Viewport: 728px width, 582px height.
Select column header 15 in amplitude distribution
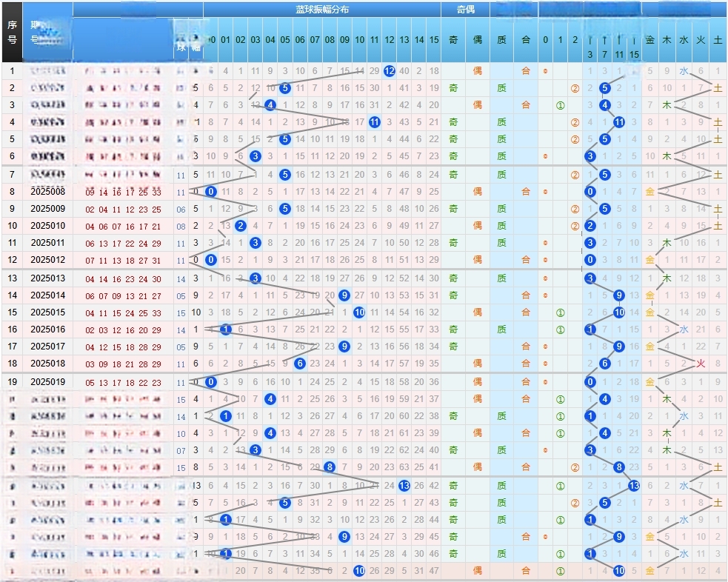434,40
